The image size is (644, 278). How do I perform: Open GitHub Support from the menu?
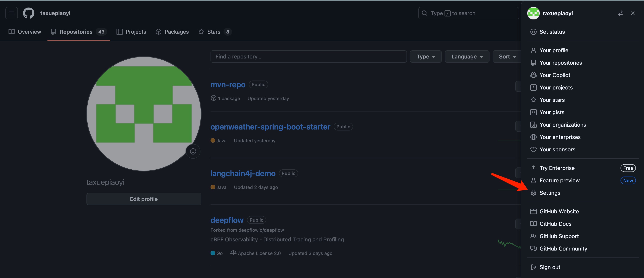tap(559, 236)
